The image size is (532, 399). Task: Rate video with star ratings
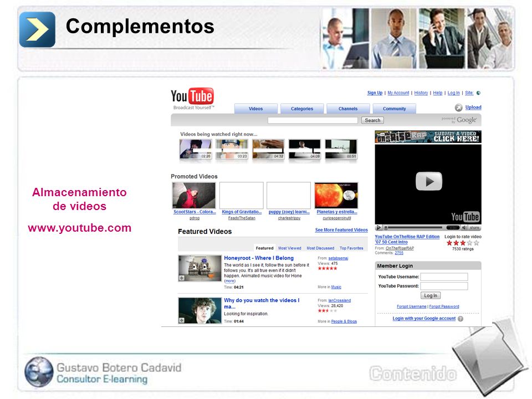463,243
